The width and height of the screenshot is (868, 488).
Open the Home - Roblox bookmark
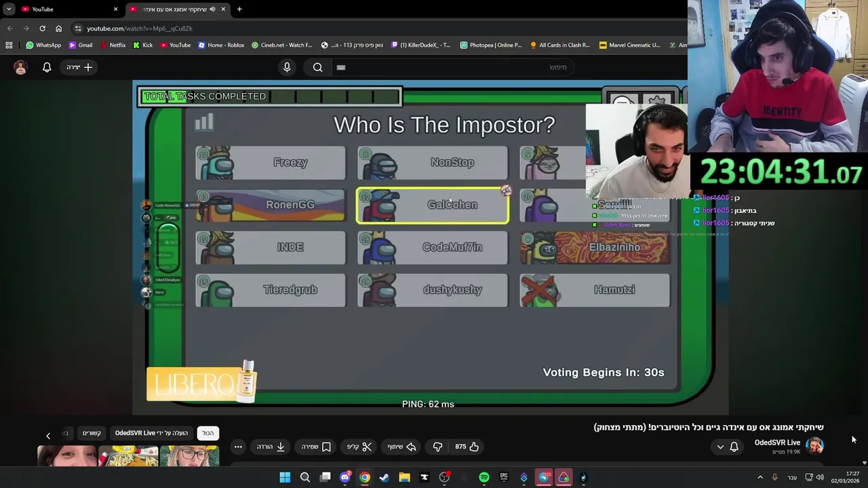point(221,45)
